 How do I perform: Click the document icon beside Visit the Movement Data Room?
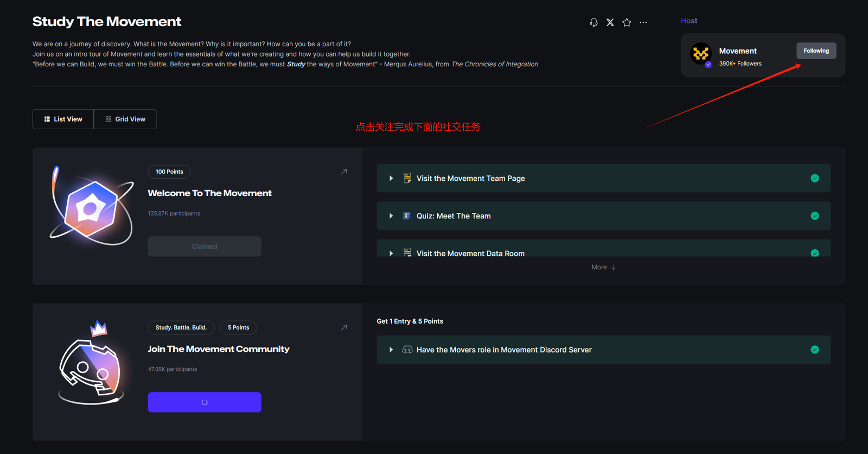[407, 253]
